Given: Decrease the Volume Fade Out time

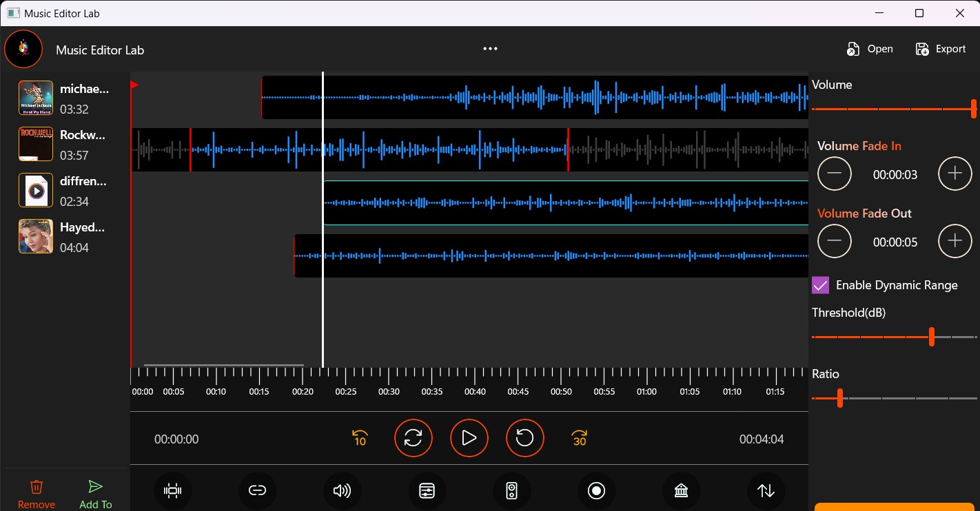Looking at the screenshot, I should (x=835, y=241).
